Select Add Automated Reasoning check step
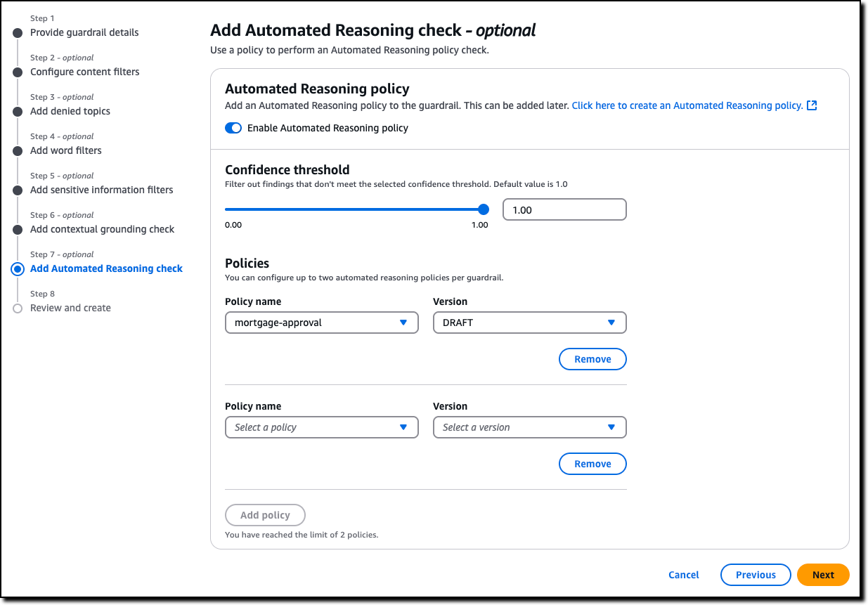This screenshot has width=868, height=605. coord(106,268)
